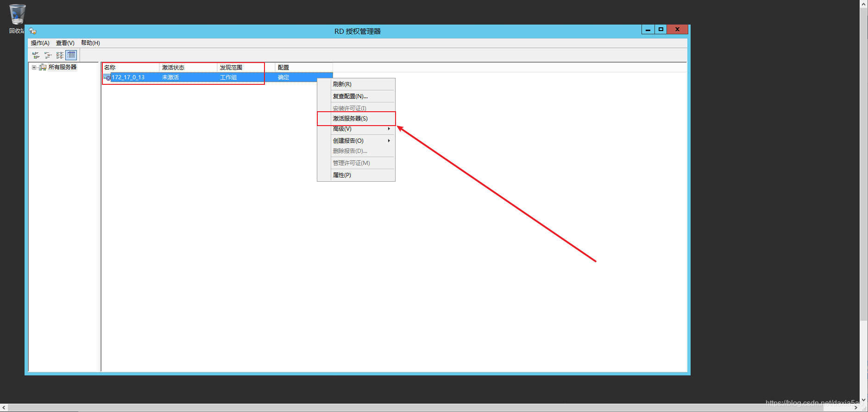Screen dimensions: 868x412
Task: Select the 所有服务器 tree item
Action: coord(63,67)
